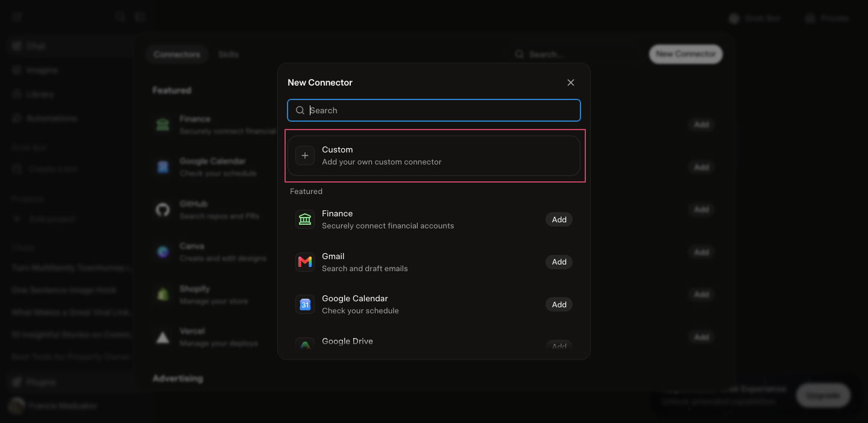This screenshot has height=423, width=868.
Task: Click the Chat icon in the sidebar
Action: 17,46
